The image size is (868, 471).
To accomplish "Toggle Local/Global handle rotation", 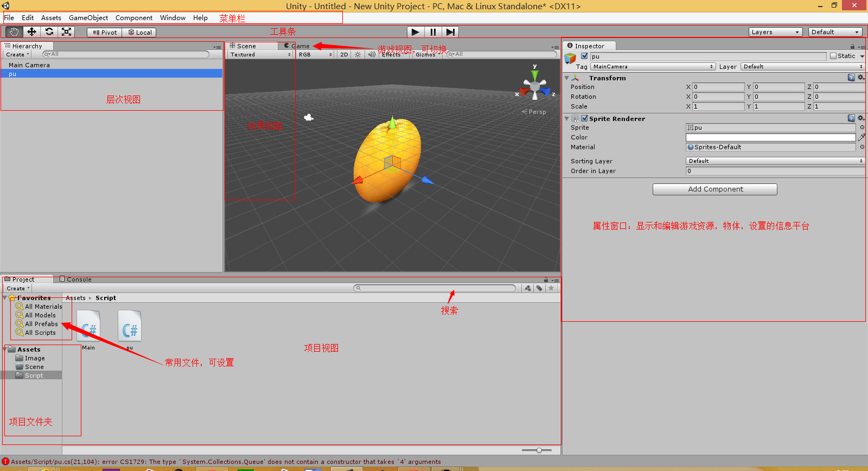I will tap(139, 33).
